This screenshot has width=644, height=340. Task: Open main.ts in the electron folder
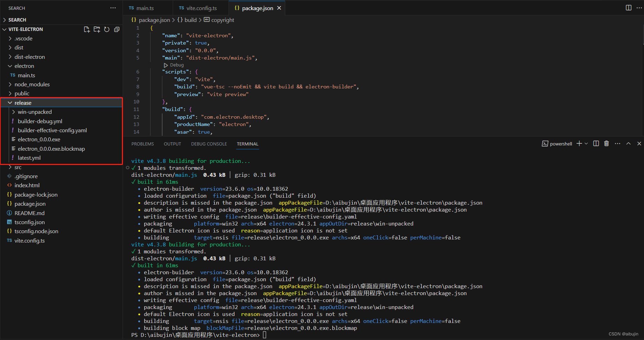point(61,75)
